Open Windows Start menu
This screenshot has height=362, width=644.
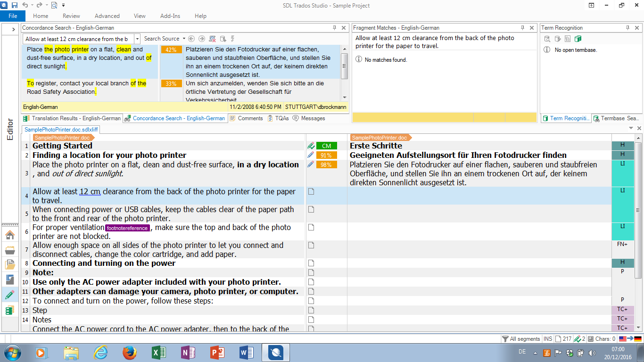point(12,353)
